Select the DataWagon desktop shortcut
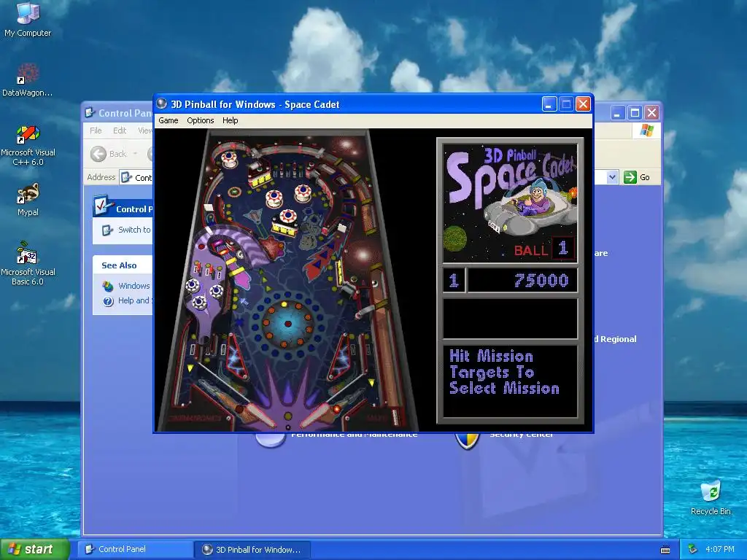This screenshot has height=560, width=747. (28, 79)
